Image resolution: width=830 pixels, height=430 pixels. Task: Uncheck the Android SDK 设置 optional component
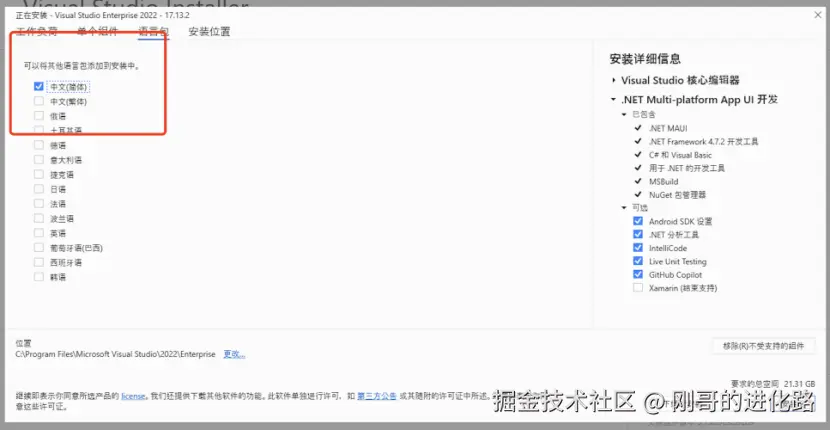coord(638,221)
